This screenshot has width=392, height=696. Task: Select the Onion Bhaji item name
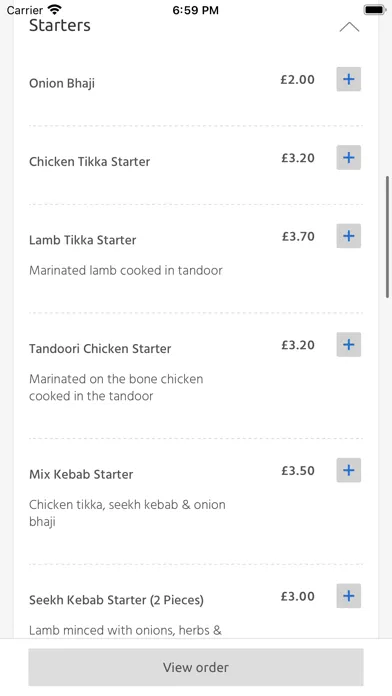pyautogui.click(x=62, y=83)
